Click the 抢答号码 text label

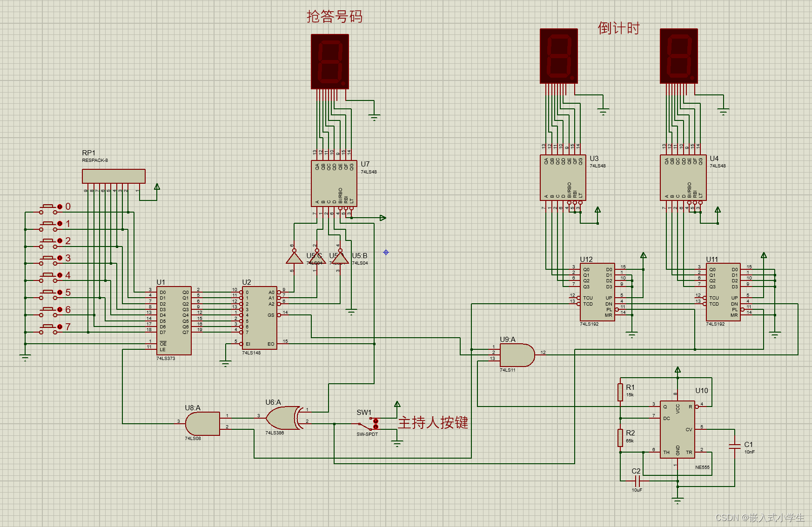click(x=335, y=17)
